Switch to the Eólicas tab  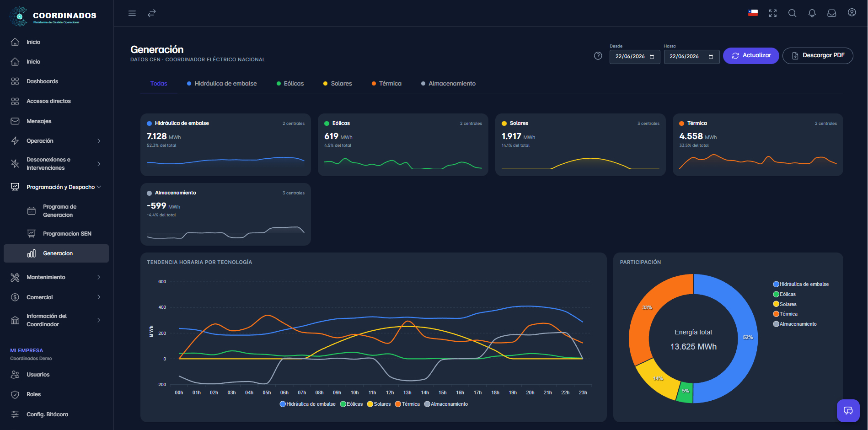point(290,84)
